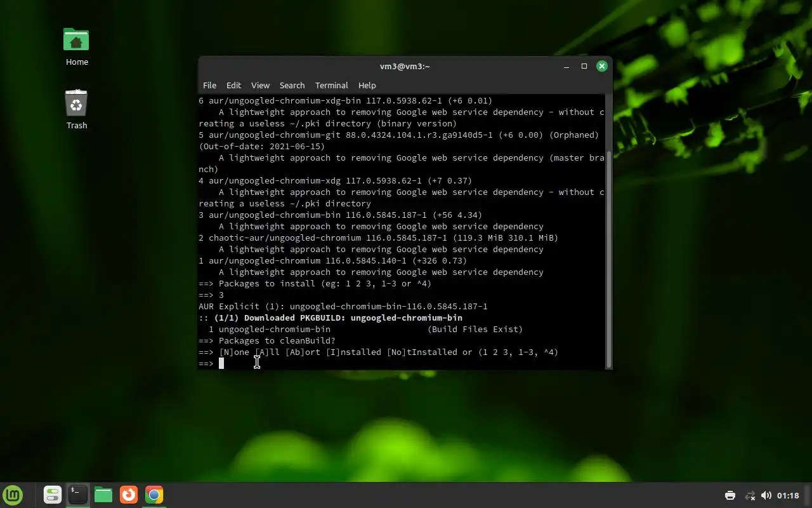Screen dimensions: 812x508
Task: Click the 'aur/ungoogled-chromium-git' package line
Action: click(x=398, y=135)
